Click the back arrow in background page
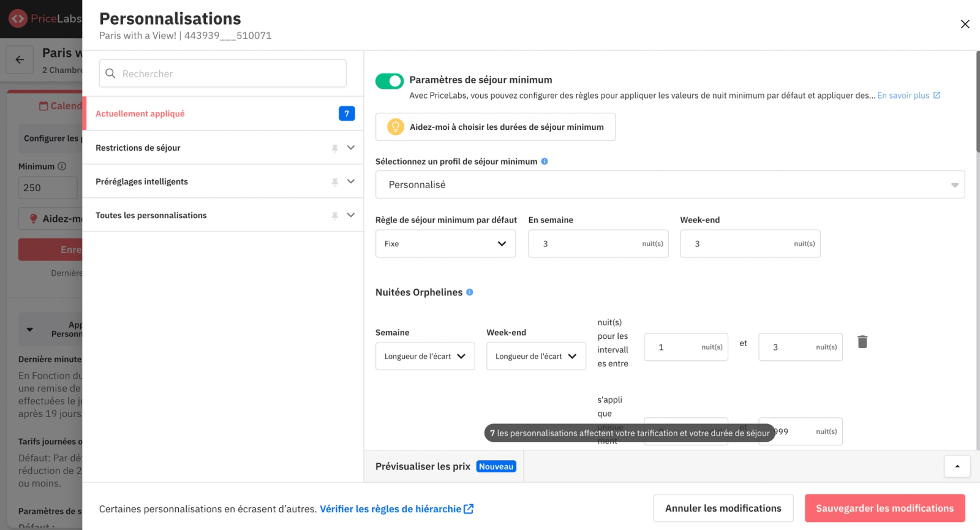 (20, 59)
